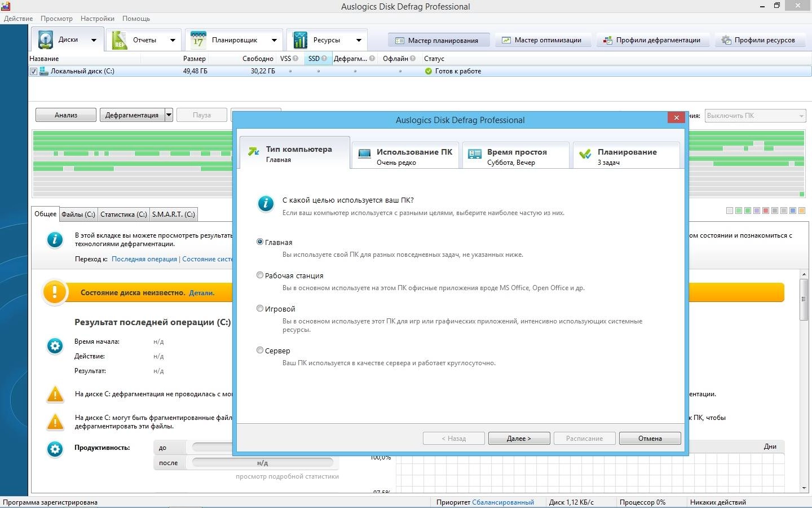The width and height of the screenshot is (812, 508).
Task: Click the icon on the Время простоя tab
Action: coord(475,154)
